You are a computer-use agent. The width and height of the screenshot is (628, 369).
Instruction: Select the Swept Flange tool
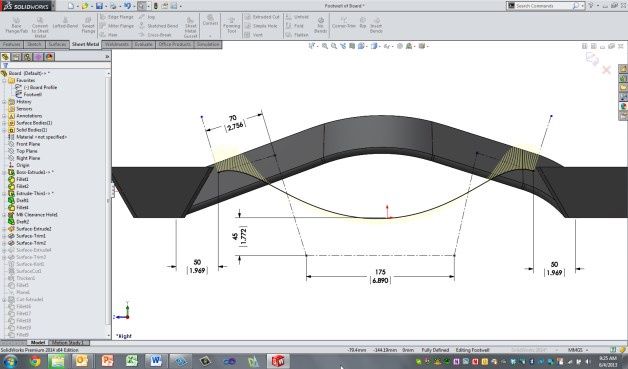click(x=88, y=26)
